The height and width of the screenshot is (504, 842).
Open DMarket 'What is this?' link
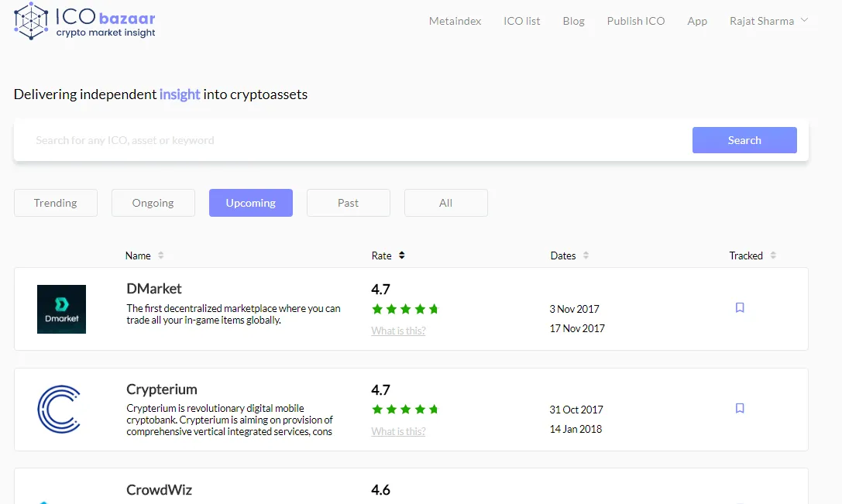[x=398, y=331]
